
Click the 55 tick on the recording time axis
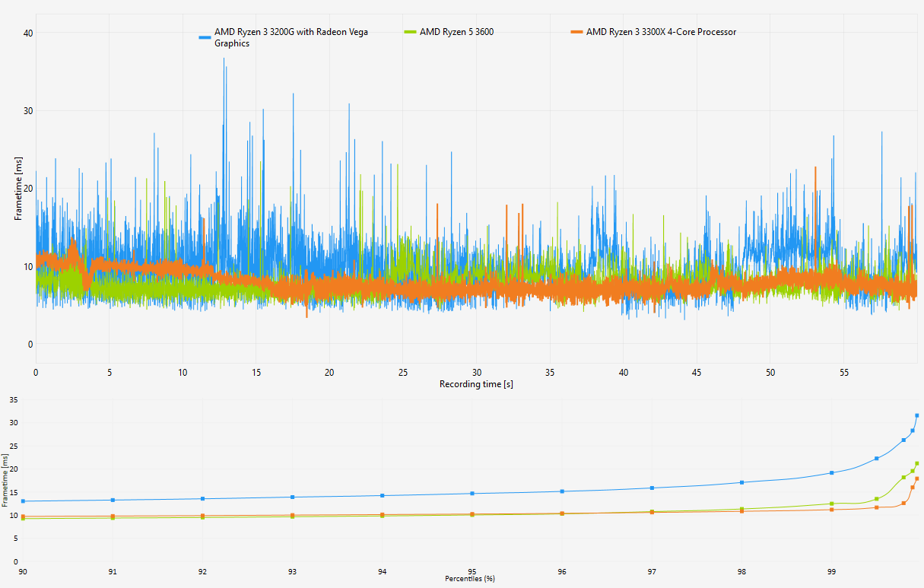(843, 373)
